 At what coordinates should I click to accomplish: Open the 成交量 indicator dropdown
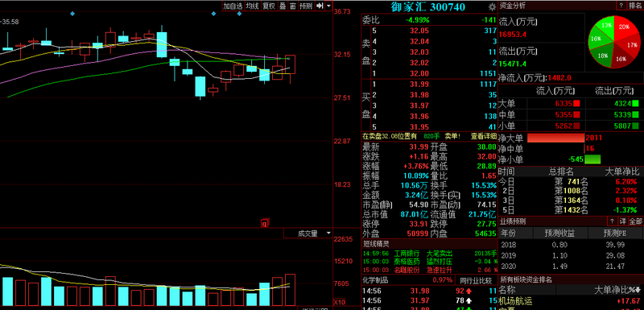point(308,234)
